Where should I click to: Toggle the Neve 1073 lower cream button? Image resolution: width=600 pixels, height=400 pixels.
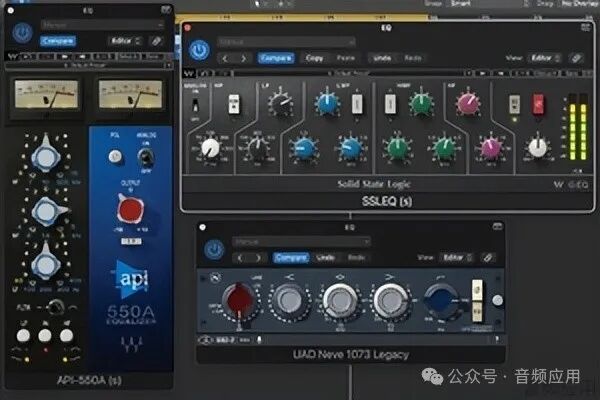477,311
